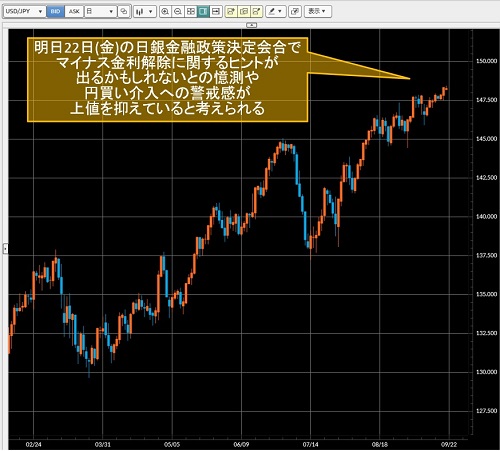Zoom out of the chart
This screenshot has height=451, width=500.
tap(178, 11)
